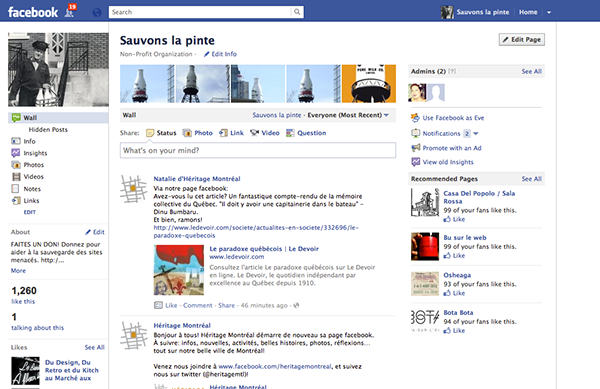Screen dimensions: 600x389
Task: Open the globe notifications icon
Action: click(97, 12)
